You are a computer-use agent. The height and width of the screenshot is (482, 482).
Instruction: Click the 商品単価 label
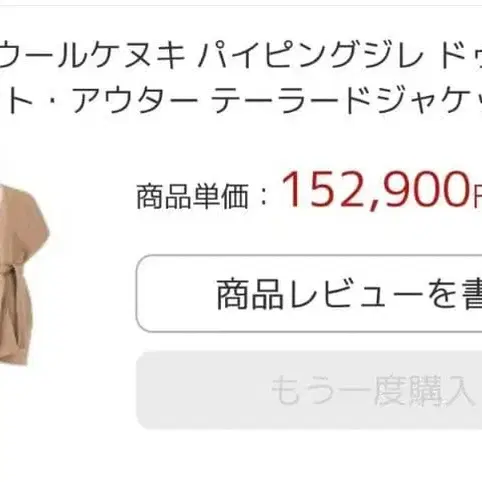click(193, 197)
